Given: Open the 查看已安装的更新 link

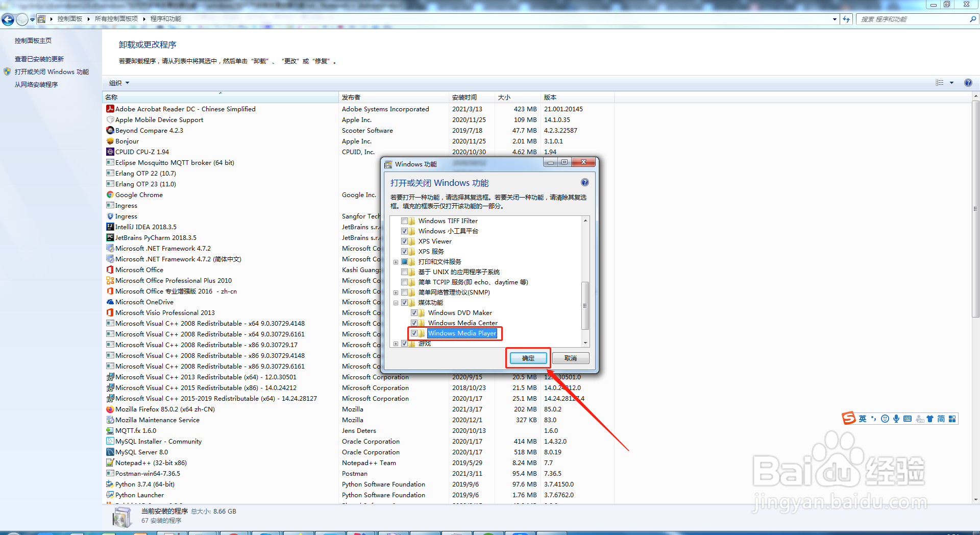Looking at the screenshot, I should [x=39, y=59].
